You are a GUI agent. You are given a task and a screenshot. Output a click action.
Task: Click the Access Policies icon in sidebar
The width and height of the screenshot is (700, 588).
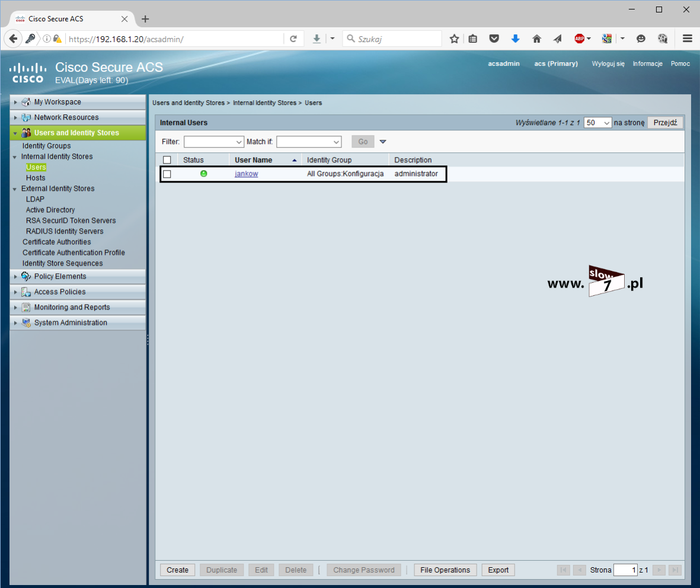click(x=26, y=292)
